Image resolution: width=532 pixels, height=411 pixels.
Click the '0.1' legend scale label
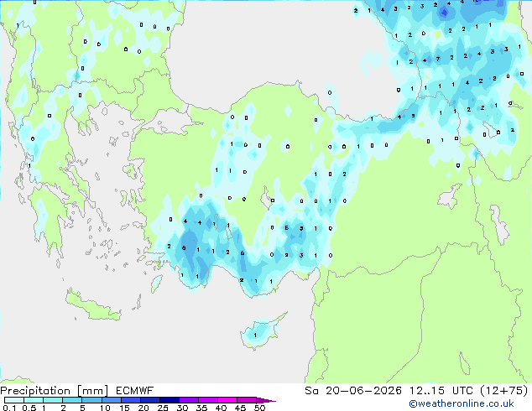(x=9, y=408)
